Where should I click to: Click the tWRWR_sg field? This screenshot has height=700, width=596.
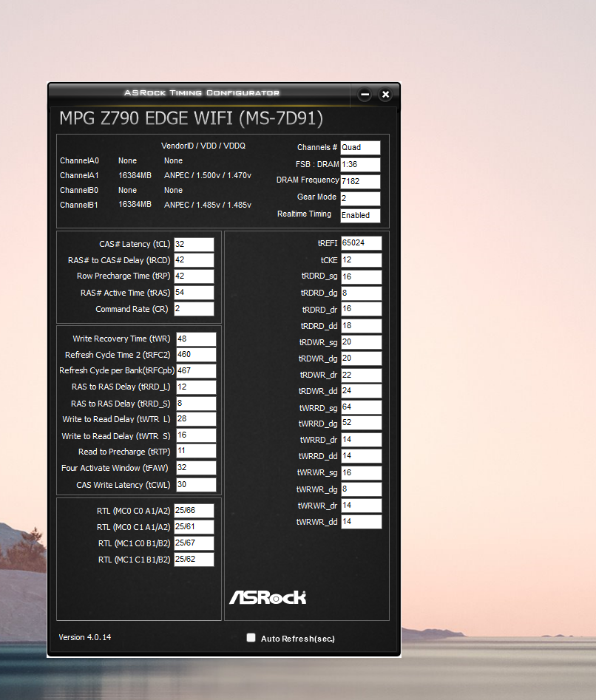point(361,473)
